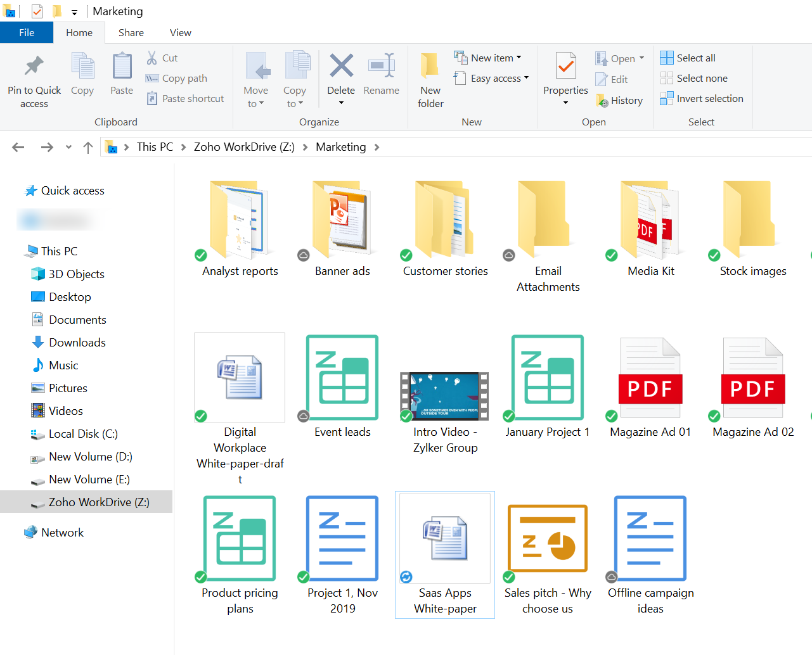
Task: Go back using the back arrow
Action: click(18, 146)
